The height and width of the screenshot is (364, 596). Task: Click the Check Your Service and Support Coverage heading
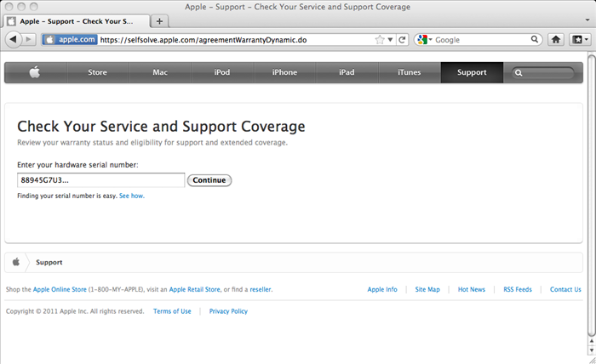click(x=161, y=127)
